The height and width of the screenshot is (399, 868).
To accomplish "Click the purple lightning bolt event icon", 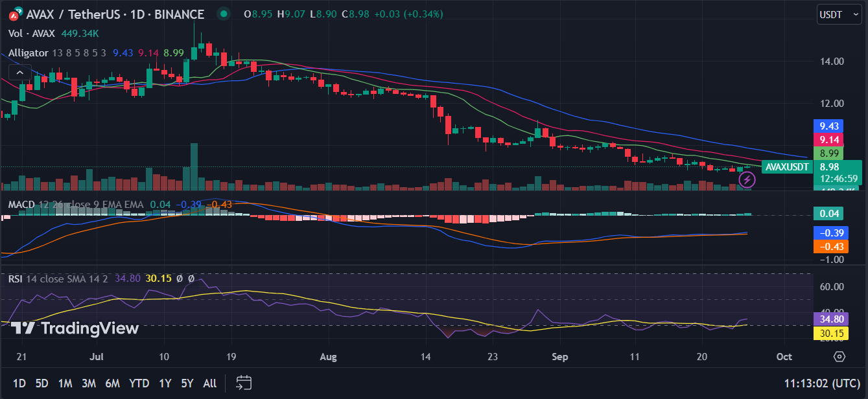I will (747, 179).
